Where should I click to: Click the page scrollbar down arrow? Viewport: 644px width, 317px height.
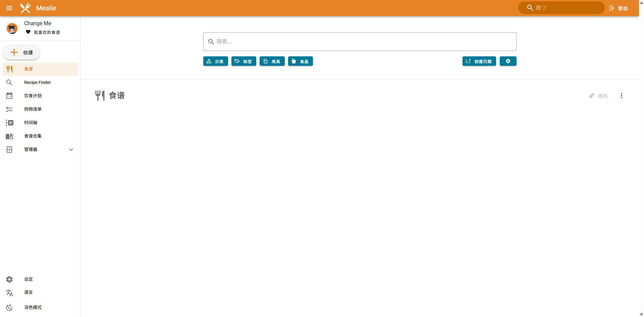[641, 314]
